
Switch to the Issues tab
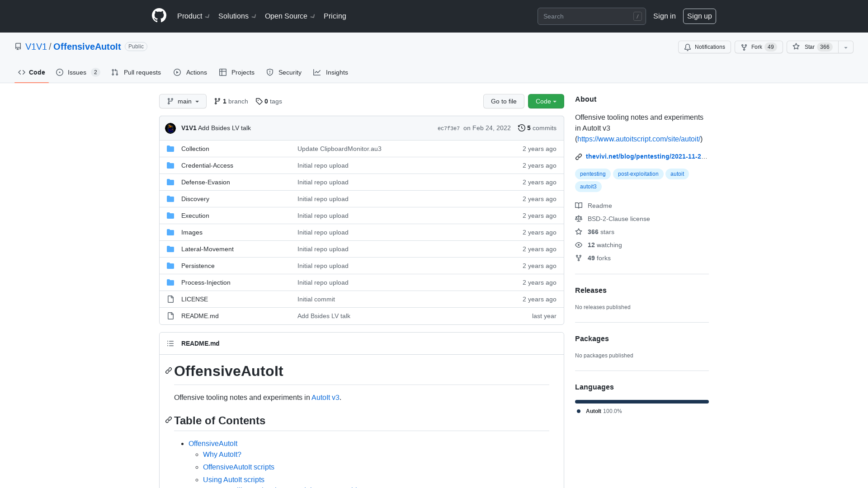click(x=78, y=72)
